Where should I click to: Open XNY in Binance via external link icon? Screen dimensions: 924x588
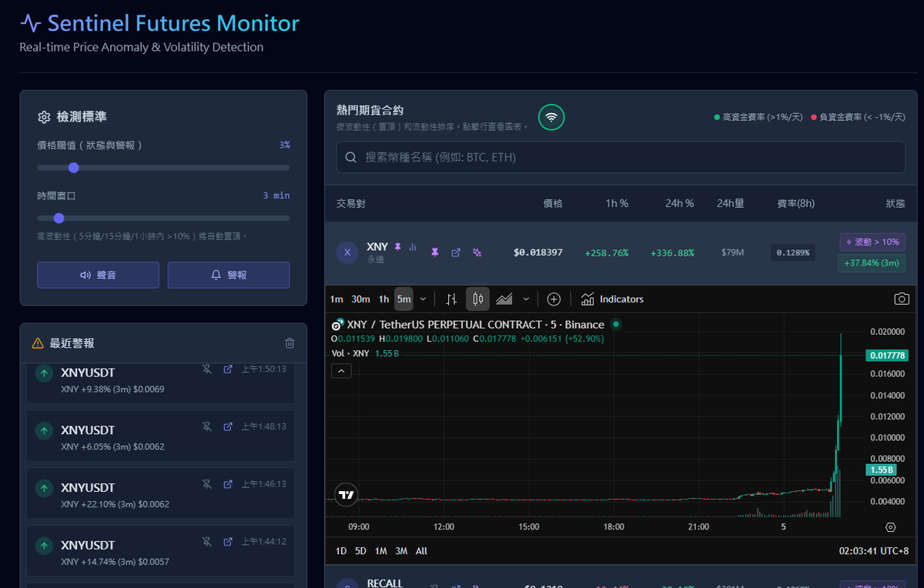coord(456,252)
